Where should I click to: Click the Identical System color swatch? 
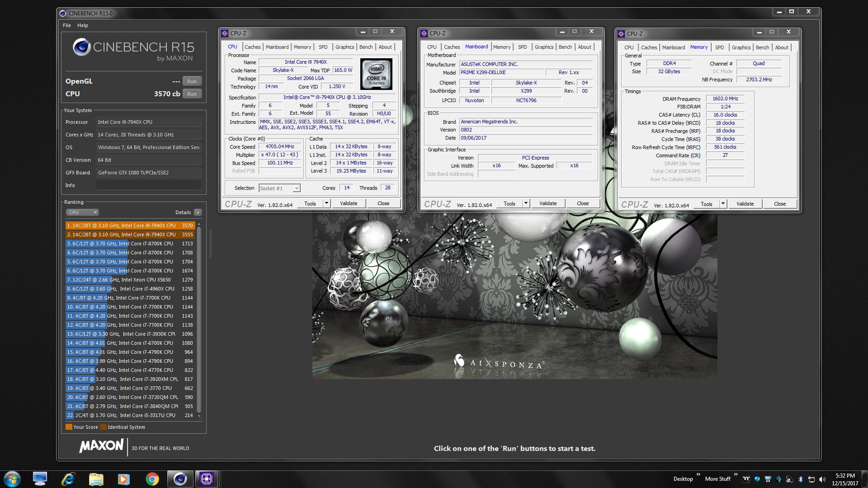click(103, 427)
